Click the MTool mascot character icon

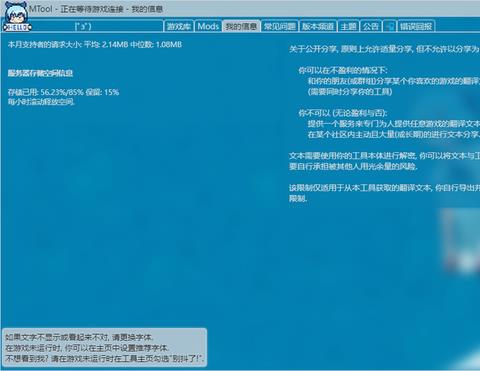click(17, 17)
